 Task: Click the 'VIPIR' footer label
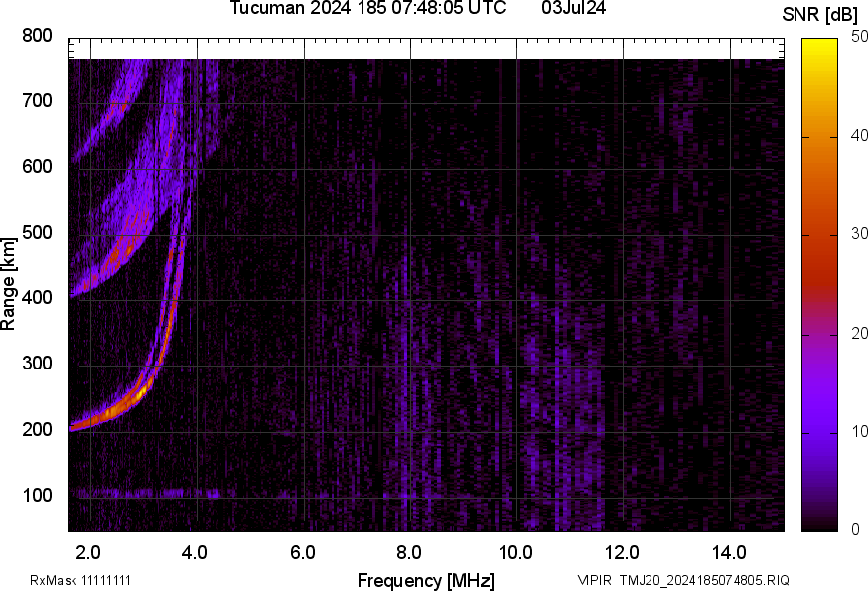[x=595, y=580]
